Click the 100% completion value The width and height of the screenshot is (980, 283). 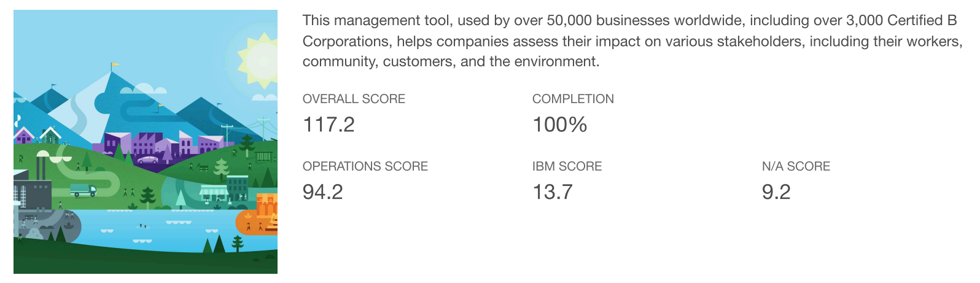click(559, 125)
